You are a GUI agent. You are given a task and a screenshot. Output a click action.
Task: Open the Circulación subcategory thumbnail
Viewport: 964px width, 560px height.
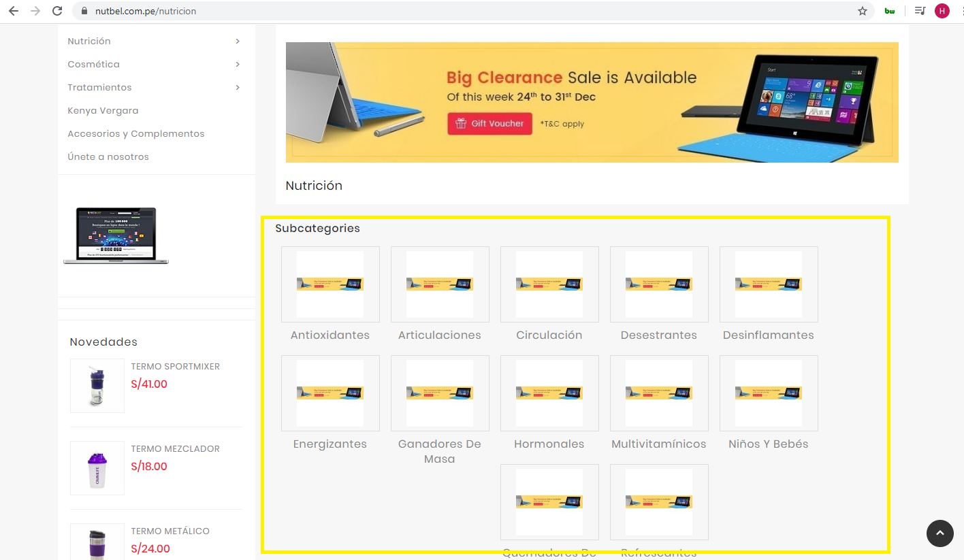[x=549, y=284]
